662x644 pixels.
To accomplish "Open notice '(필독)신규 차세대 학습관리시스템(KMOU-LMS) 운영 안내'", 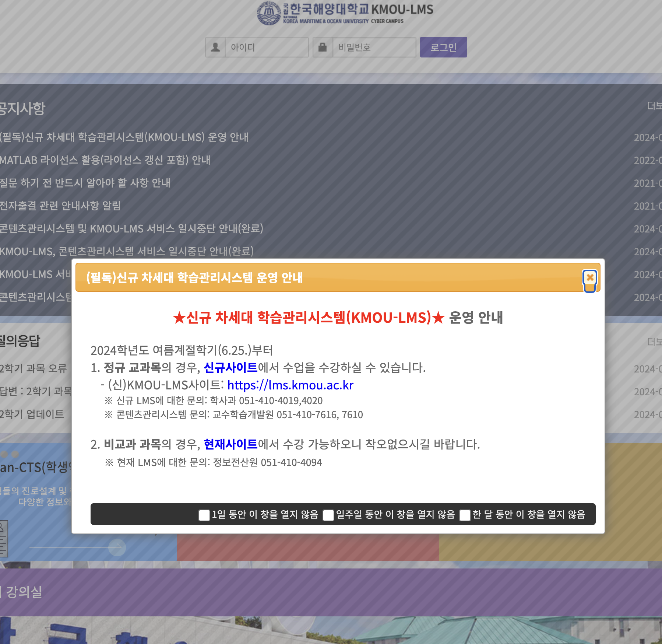I will (124, 137).
